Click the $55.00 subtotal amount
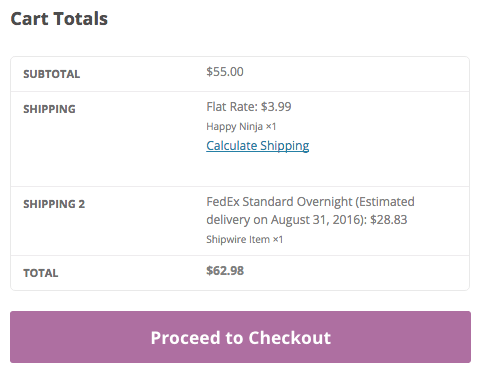Viewport: 479px width, 372px height. coord(225,72)
